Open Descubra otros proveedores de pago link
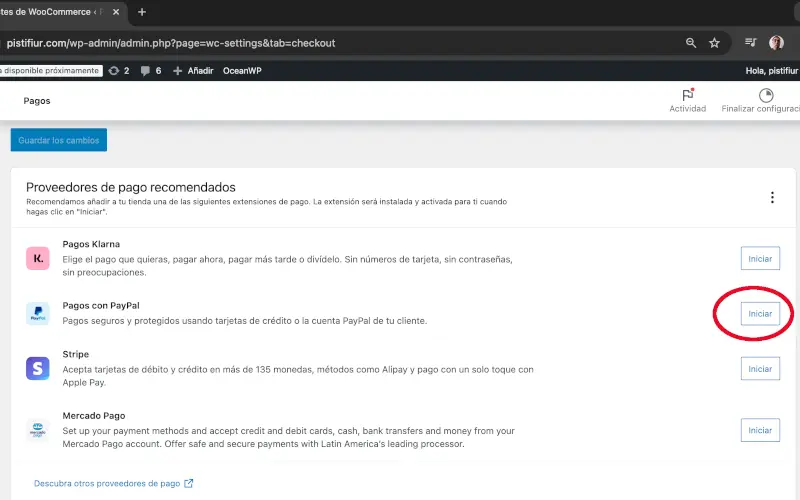Viewport: 800px width, 500px height. point(107,483)
